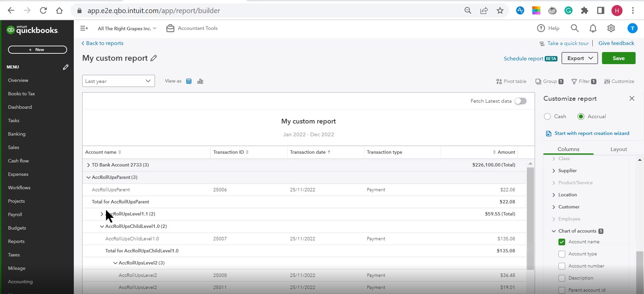Collapse AccRollUpsChildLevel1.0 group
The height and width of the screenshot is (294, 644).
tap(102, 226)
